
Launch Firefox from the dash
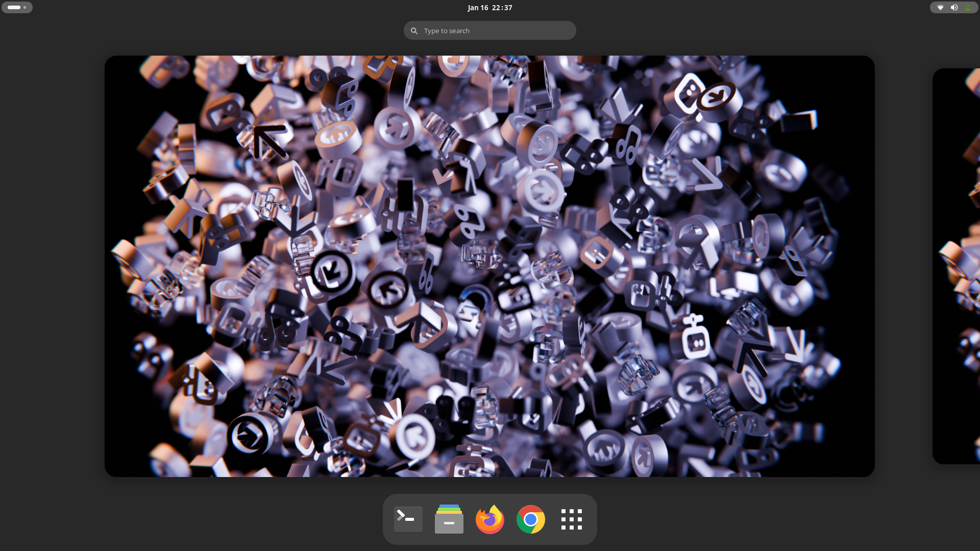coord(489,519)
